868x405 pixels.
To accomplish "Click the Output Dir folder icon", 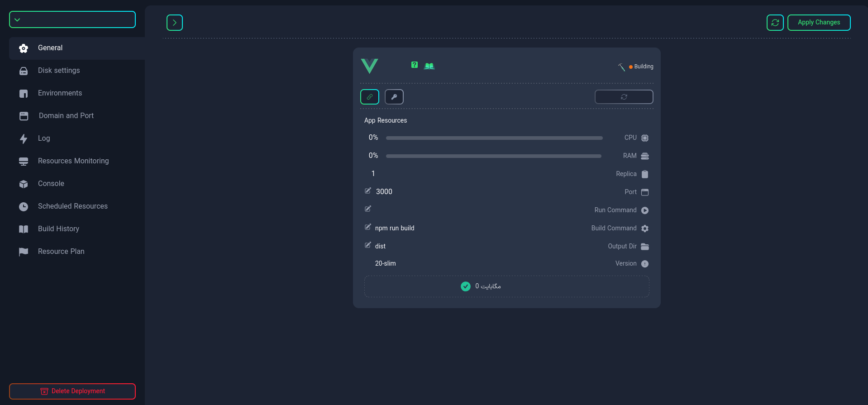I will point(645,247).
